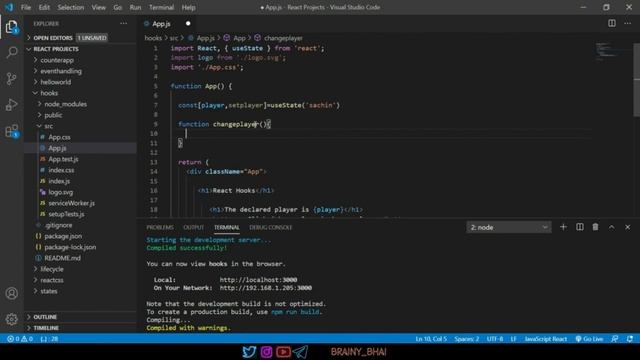Kill the terminal with trash icon

coord(596,227)
